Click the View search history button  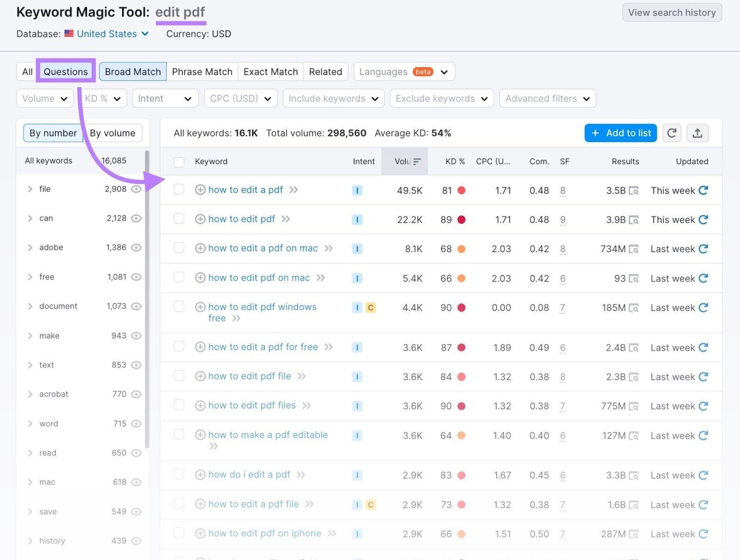672,12
